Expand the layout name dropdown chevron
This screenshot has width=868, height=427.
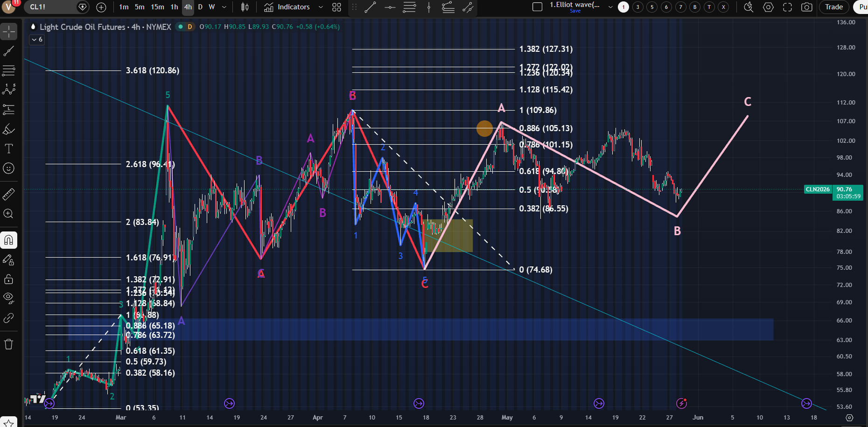tap(610, 7)
